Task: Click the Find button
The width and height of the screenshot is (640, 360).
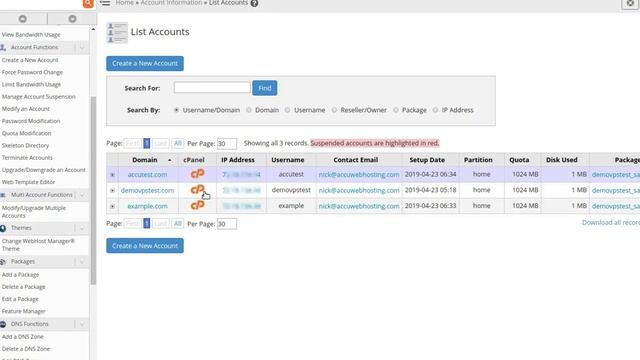Action: [264, 88]
